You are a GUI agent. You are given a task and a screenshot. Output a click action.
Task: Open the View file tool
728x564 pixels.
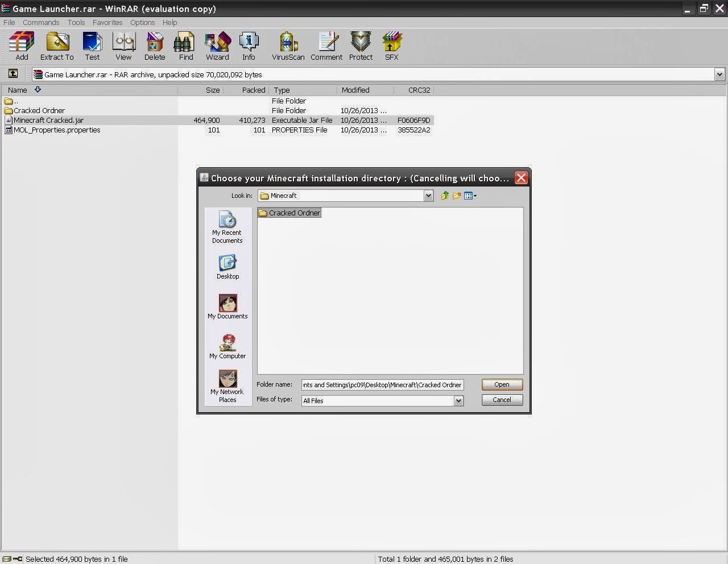(123, 46)
